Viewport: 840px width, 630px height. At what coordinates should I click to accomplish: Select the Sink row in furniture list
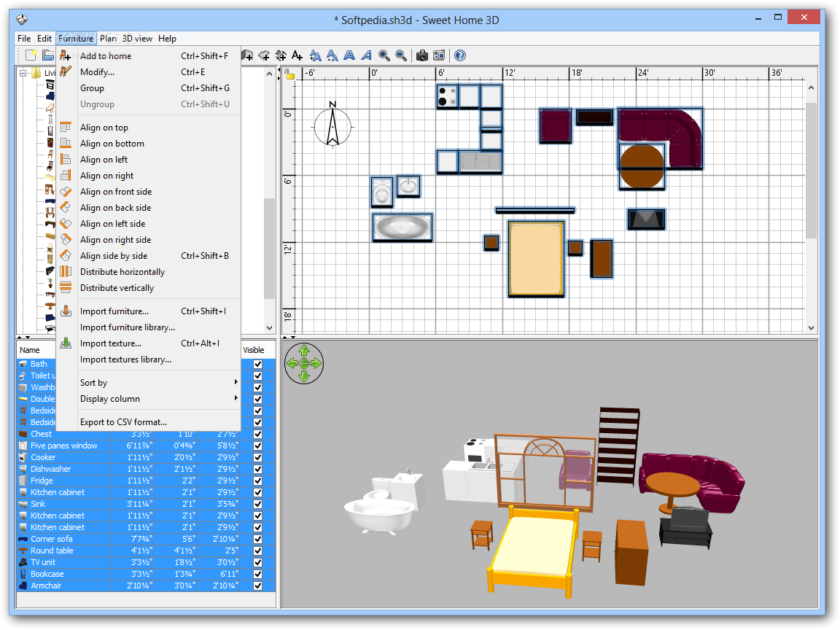(147, 504)
